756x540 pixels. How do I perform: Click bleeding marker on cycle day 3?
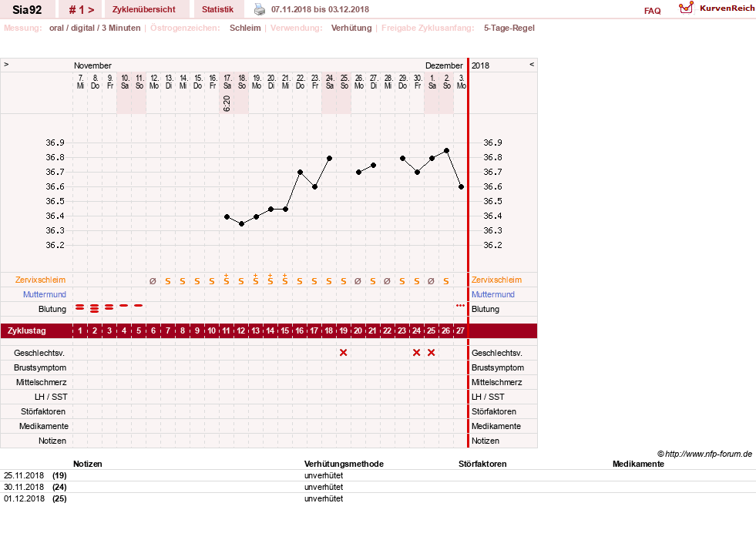pyautogui.click(x=109, y=307)
